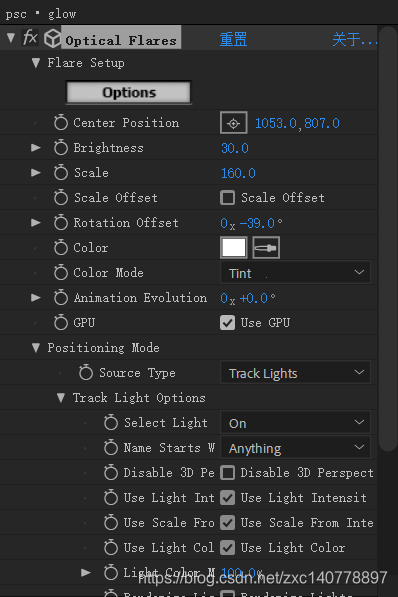Click the Brightness value 30.0
The image size is (398, 597).
click(x=235, y=148)
